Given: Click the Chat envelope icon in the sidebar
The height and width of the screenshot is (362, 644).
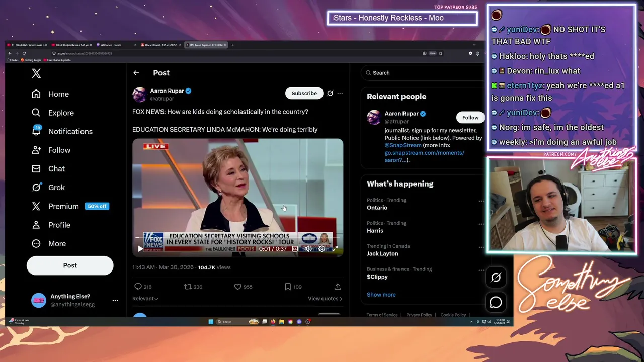Looking at the screenshot, I should [36, 168].
